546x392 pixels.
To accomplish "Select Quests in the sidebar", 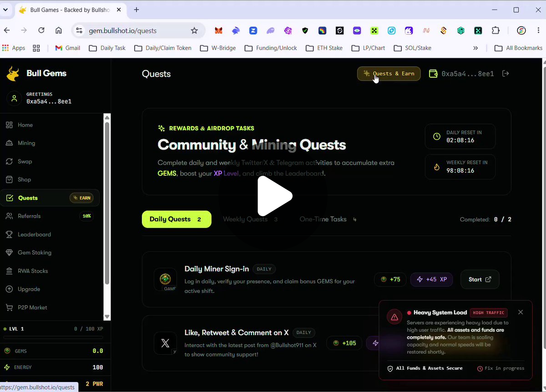I will (x=50, y=198).
